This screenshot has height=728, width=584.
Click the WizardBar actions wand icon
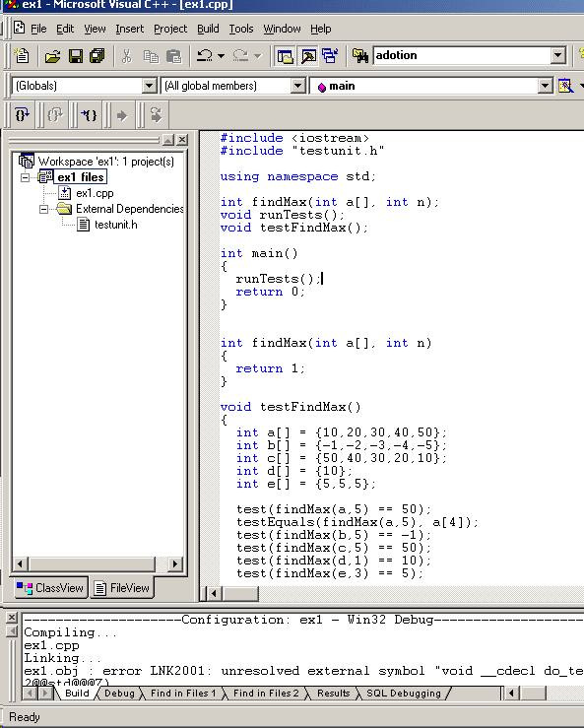(x=565, y=86)
